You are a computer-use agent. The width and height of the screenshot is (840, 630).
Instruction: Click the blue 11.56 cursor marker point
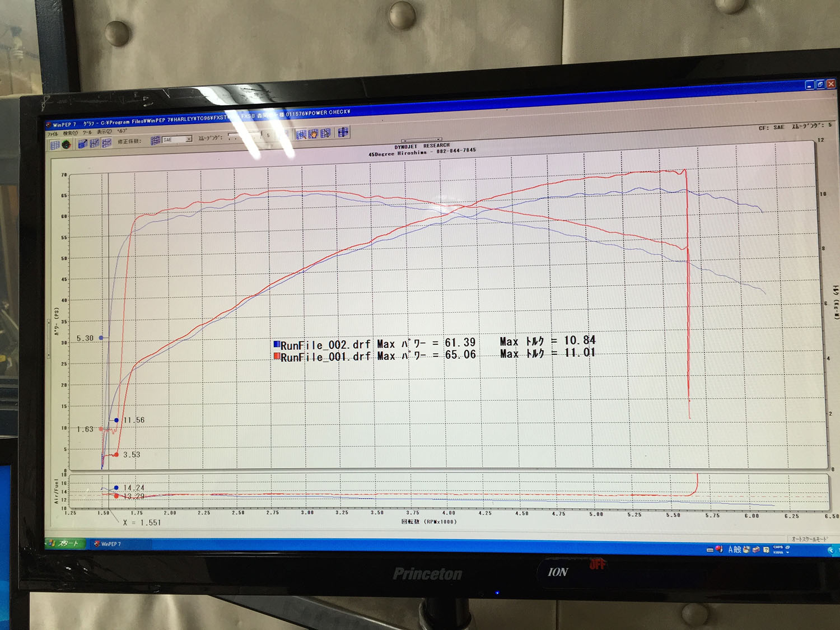pyautogui.click(x=116, y=420)
